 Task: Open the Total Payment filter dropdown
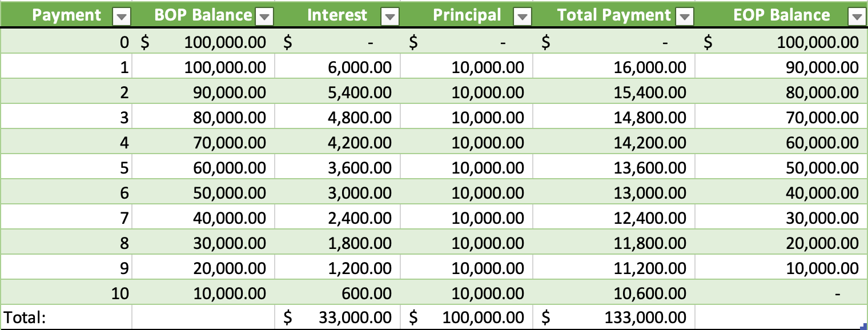pos(685,17)
